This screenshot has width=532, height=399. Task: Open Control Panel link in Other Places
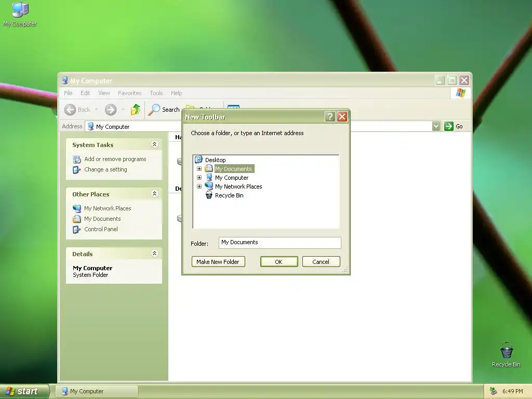101,229
